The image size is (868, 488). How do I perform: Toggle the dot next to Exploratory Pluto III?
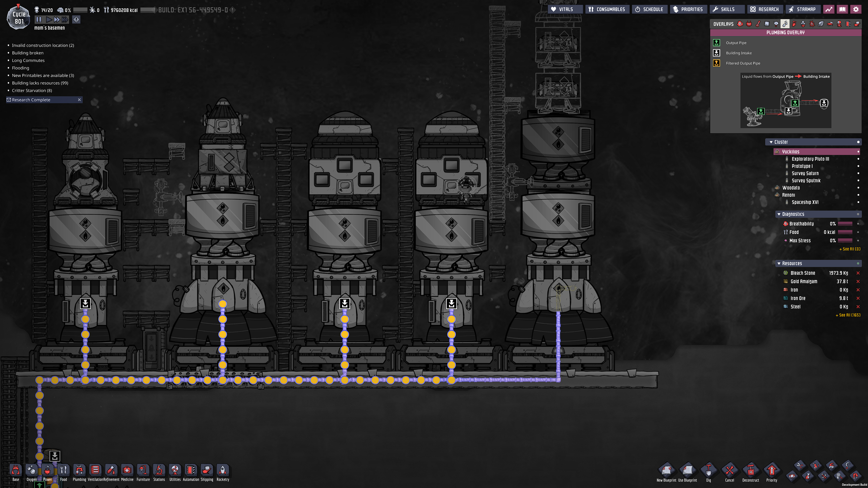click(x=858, y=159)
